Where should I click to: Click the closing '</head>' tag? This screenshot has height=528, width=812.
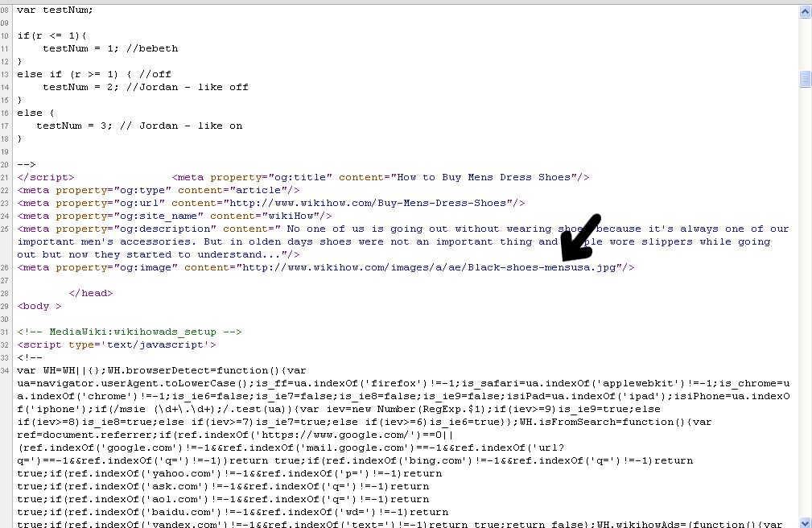[91, 294]
